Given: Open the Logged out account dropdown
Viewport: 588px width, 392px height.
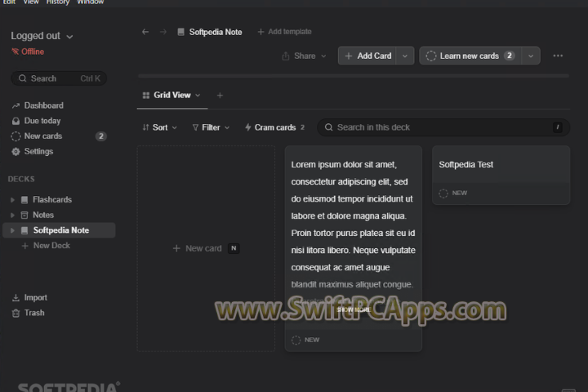Looking at the screenshot, I should (42, 36).
